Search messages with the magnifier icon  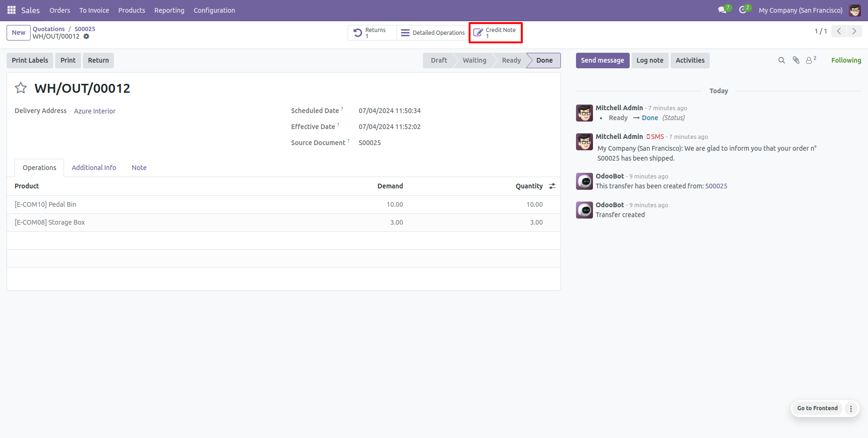pyautogui.click(x=782, y=60)
